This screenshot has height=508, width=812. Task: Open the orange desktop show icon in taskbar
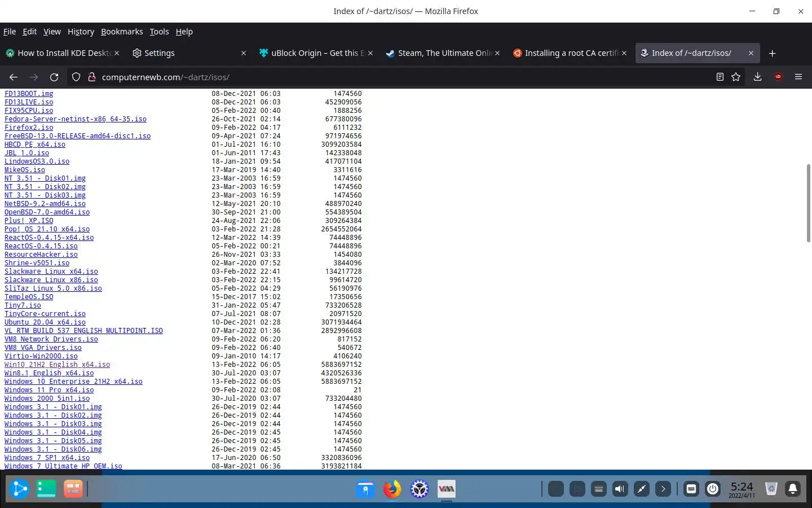73,489
